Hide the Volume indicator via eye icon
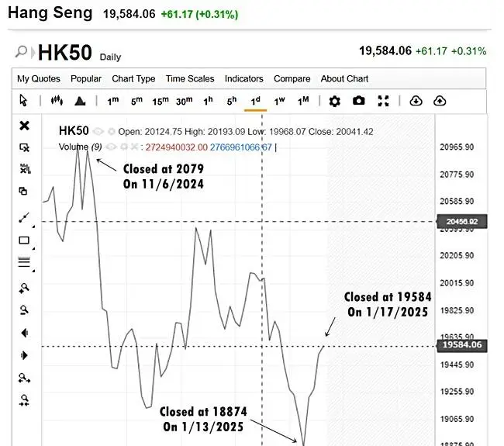This screenshot has width=504, height=446. (x=110, y=147)
